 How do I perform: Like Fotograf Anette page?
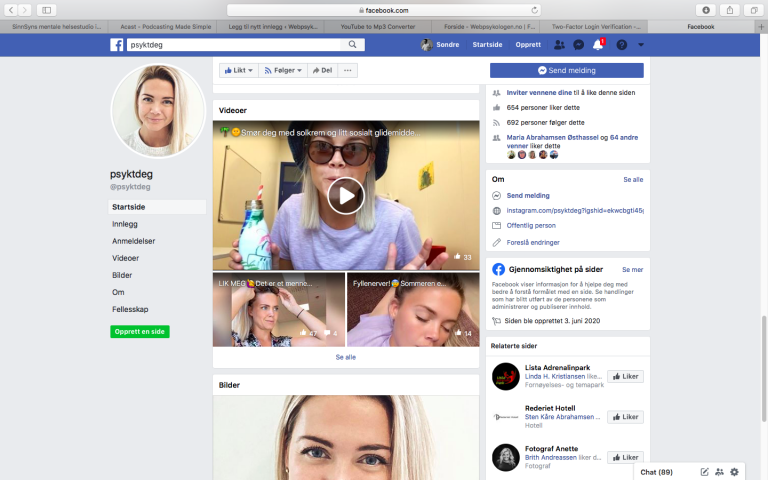(x=625, y=457)
